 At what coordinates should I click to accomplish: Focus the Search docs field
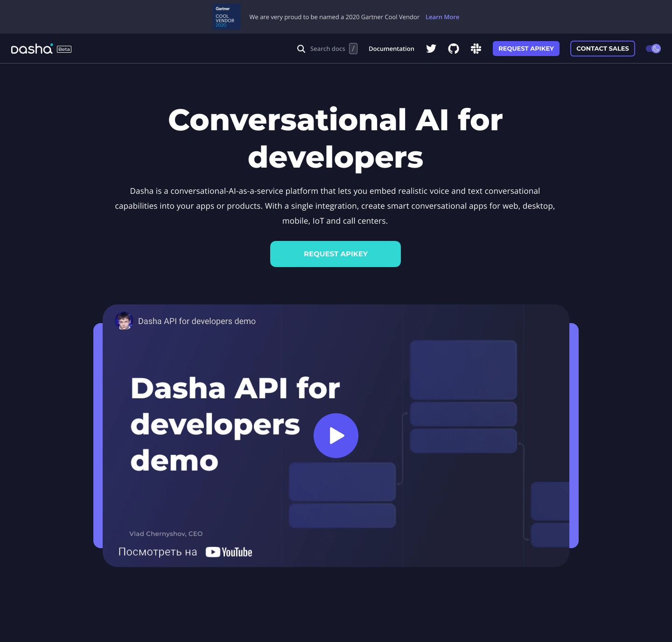(328, 49)
